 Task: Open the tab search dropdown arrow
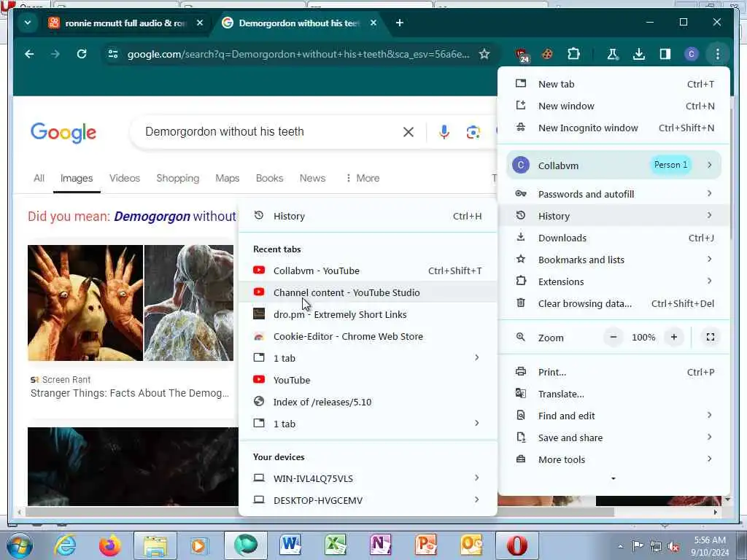click(x=28, y=23)
